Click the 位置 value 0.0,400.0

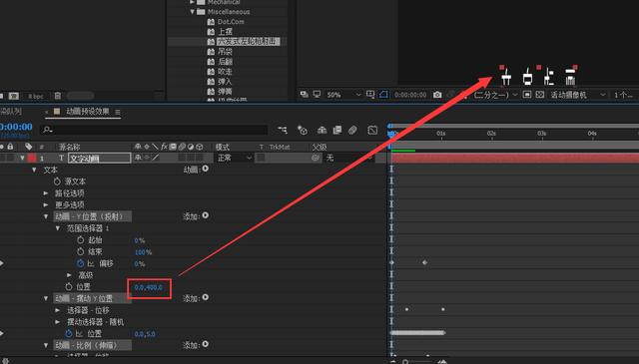point(149,287)
